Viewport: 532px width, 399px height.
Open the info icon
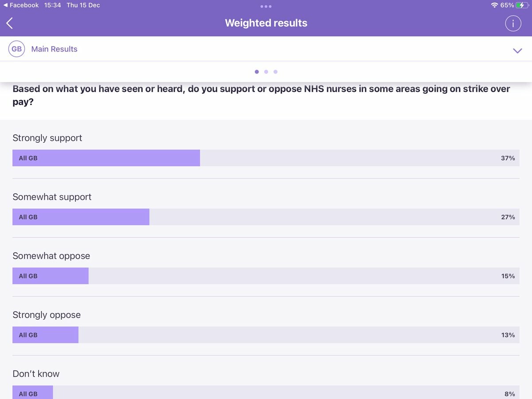coord(513,23)
